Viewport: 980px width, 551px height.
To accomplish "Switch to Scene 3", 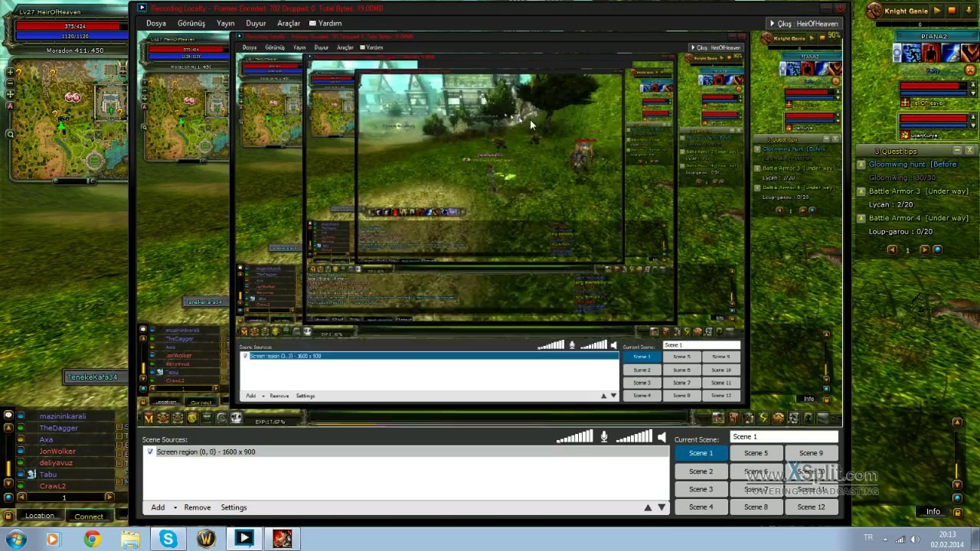I will (701, 489).
